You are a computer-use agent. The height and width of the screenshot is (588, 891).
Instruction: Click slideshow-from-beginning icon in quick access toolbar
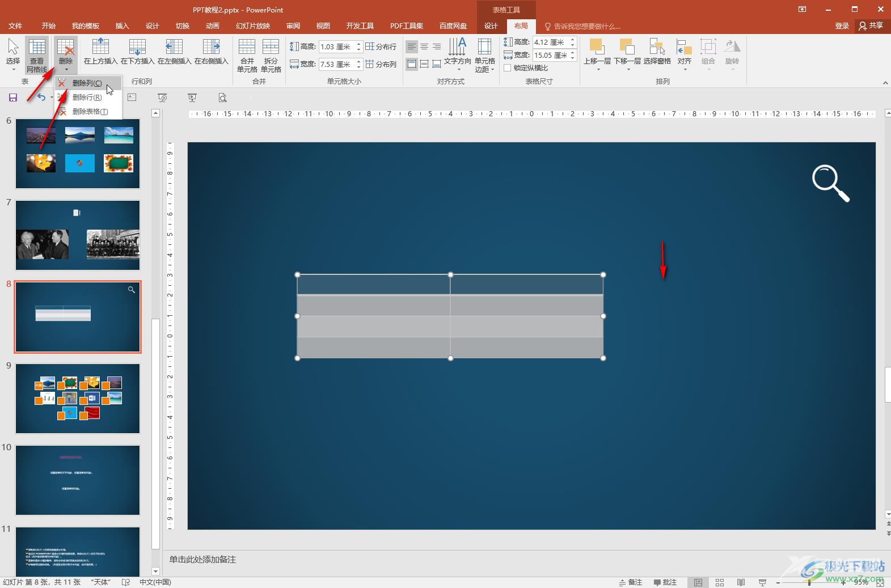coord(162,98)
